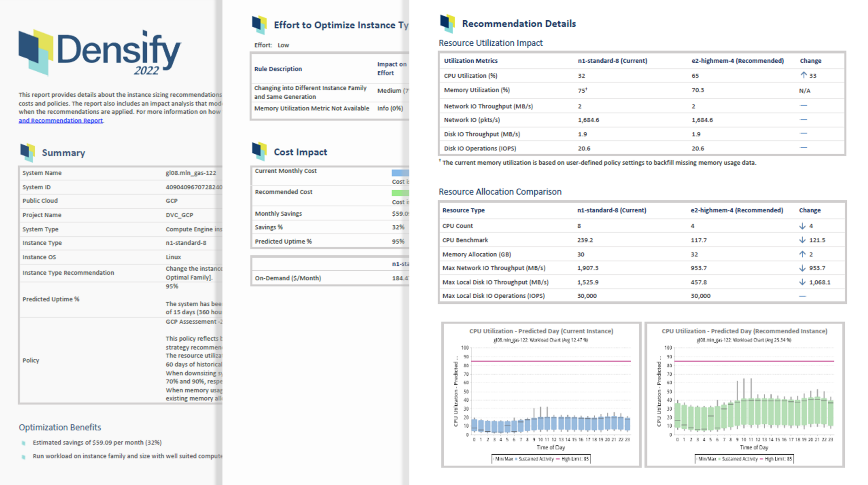Click the Effort to Optimize Instance Type icon
The image size is (868, 485).
[259, 25]
